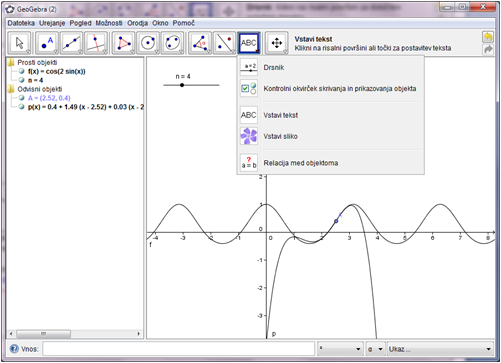Toggle visibility of n = 4
The height and width of the screenshot is (363, 501).
coord(22,80)
